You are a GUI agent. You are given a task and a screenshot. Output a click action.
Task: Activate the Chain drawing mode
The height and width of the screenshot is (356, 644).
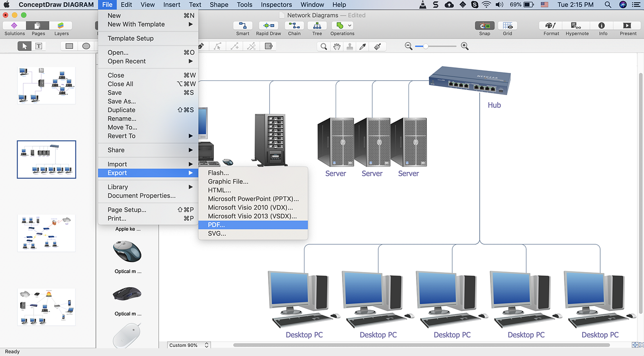click(x=294, y=25)
